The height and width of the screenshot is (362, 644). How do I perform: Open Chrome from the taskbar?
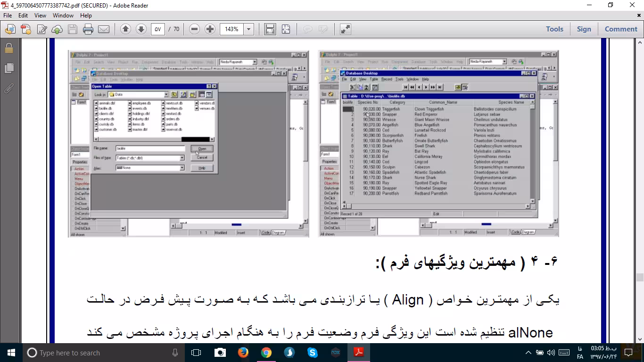[266, 353]
